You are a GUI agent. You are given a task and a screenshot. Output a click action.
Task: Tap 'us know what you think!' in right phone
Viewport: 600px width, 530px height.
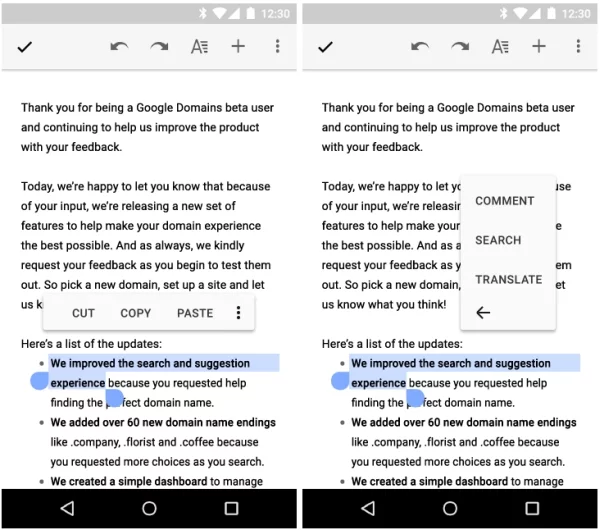tap(384, 304)
